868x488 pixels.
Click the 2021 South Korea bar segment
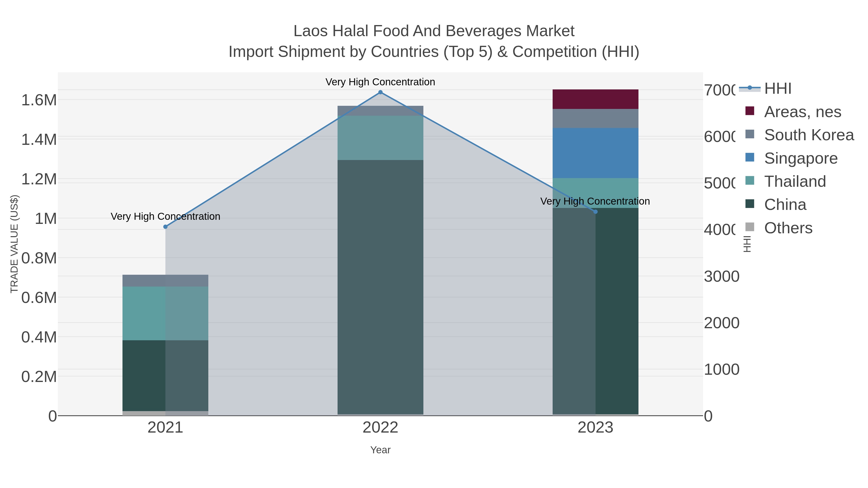tap(165, 281)
